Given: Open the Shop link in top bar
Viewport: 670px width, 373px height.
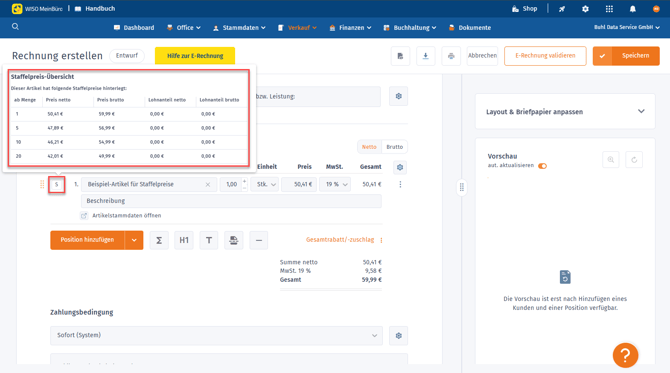Looking at the screenshot, I should pos(524,9).
